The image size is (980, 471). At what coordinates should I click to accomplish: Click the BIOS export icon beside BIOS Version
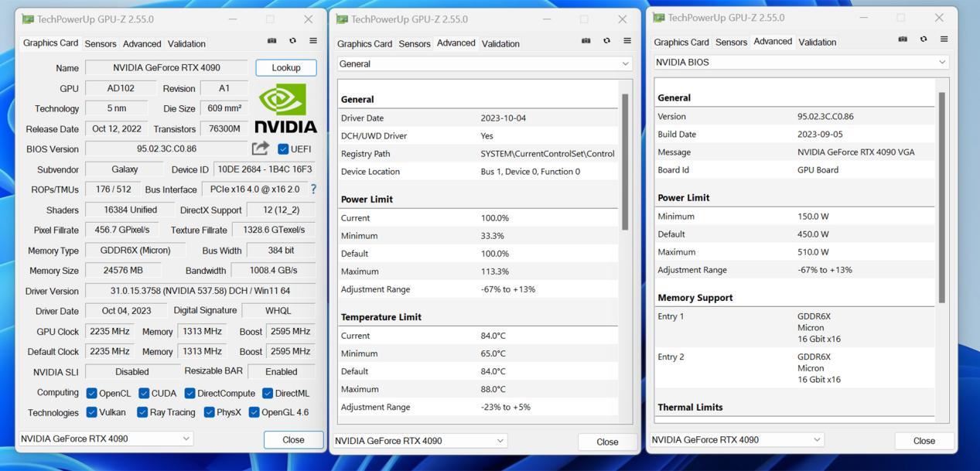click(261, 148)
